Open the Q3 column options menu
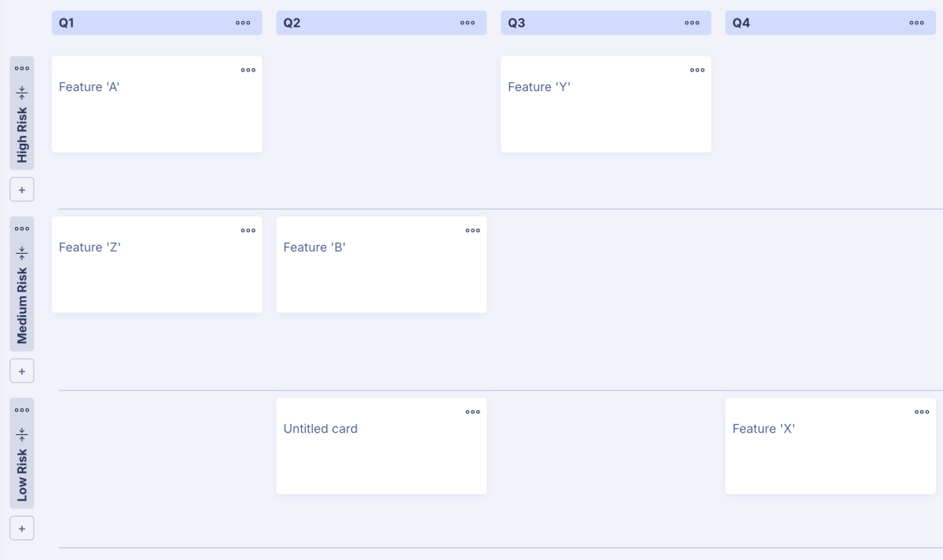This screenshot has height=560, width=943. click(692, 23)
